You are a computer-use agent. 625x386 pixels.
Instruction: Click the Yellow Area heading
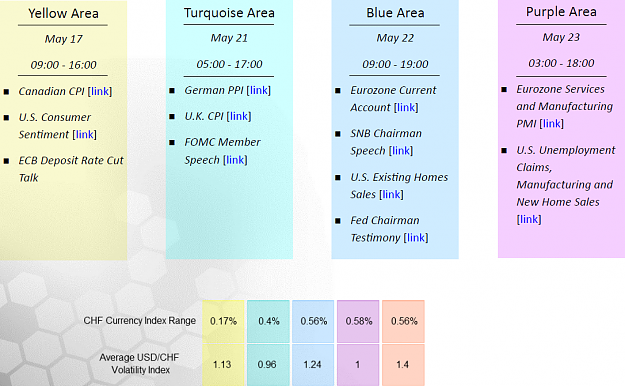(x=63, y=14)
